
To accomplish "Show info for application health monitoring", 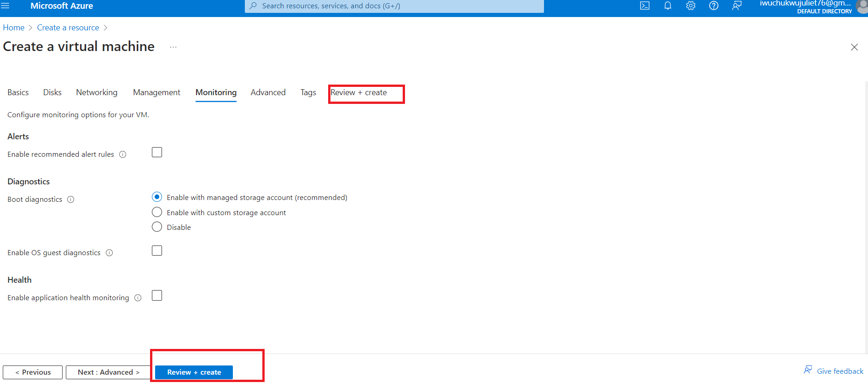I will [138, 298].
